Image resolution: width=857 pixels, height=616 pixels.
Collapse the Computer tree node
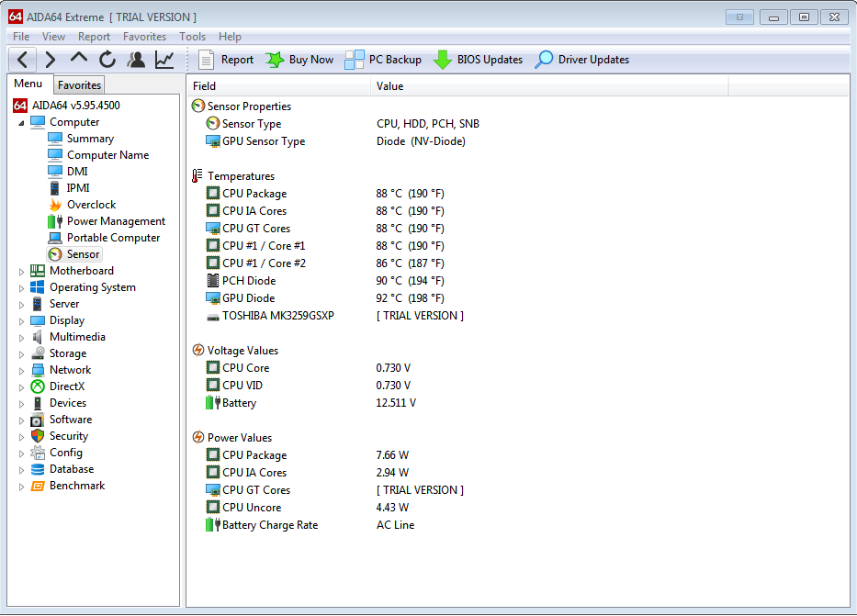22,122
